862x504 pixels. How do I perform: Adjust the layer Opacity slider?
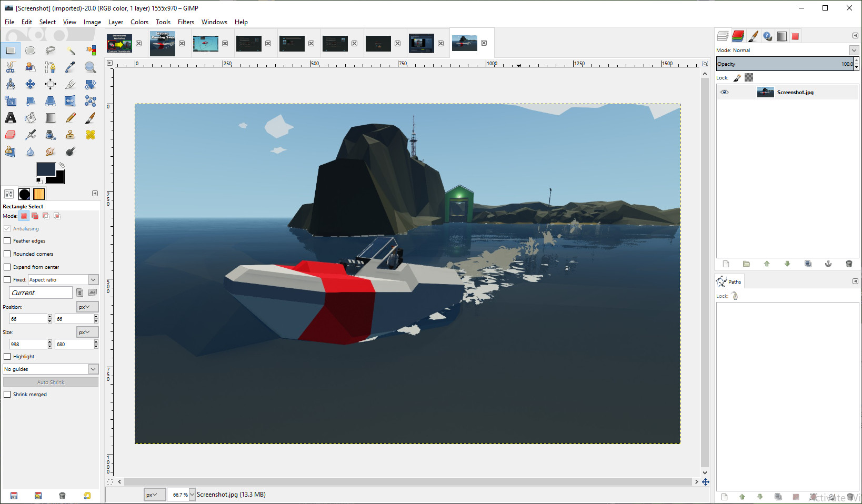coord(785,64)
